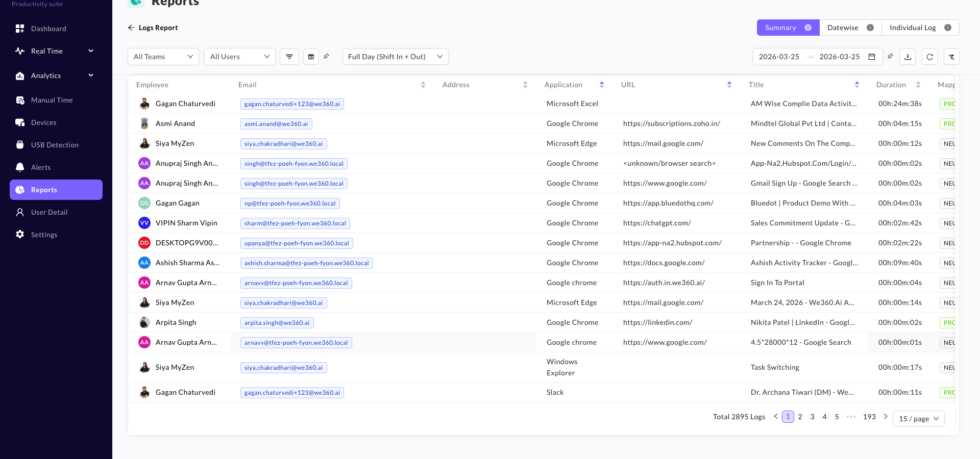
Task: Sort the URL column
Action: click(x=729, y=85)
